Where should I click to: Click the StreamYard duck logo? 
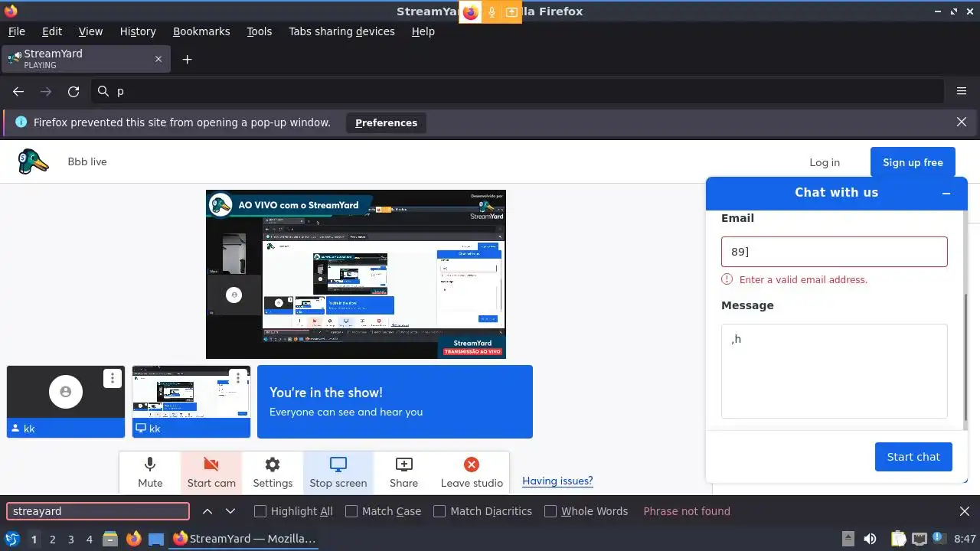click(33, 161)
